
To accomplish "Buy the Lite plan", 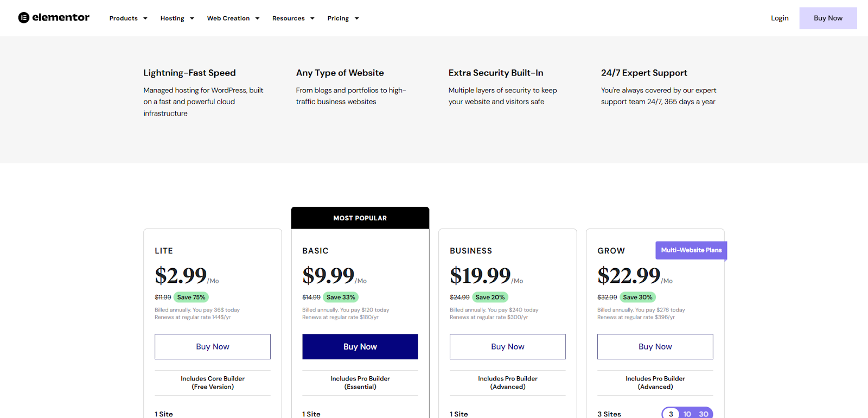I will click(x=213, y=346).
